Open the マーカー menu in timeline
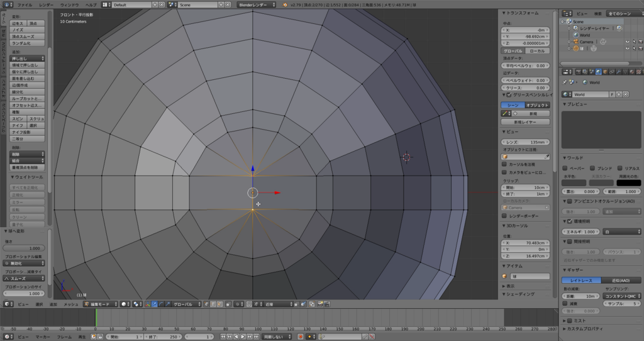 click(43, 337)
